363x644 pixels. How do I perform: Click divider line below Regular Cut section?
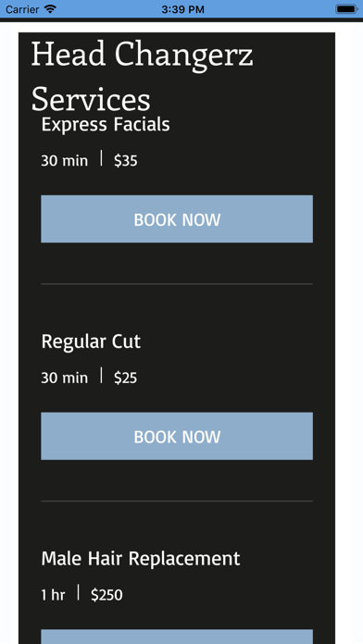click(177, 502)
